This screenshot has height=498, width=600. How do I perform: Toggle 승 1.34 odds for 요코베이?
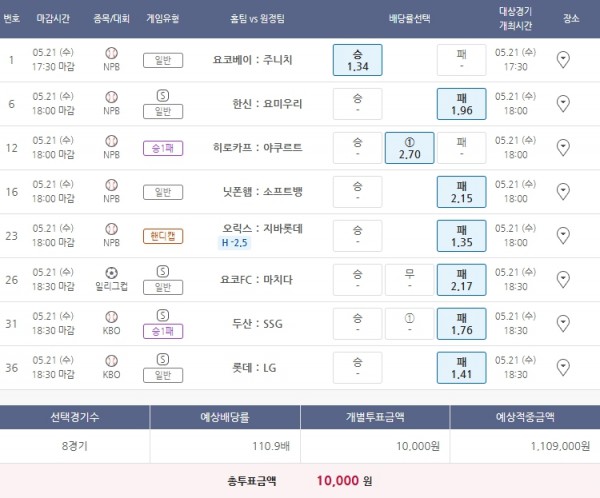pos(358,60)
